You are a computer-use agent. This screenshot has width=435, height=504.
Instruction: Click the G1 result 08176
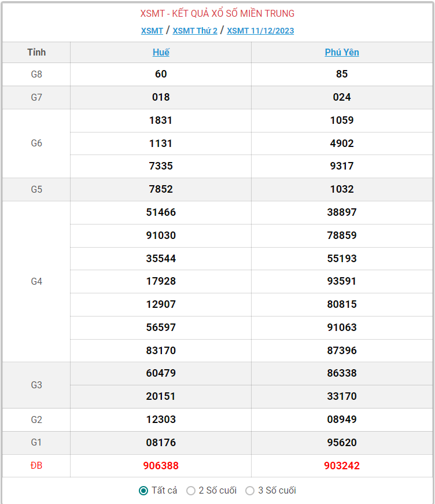(161, 443)
